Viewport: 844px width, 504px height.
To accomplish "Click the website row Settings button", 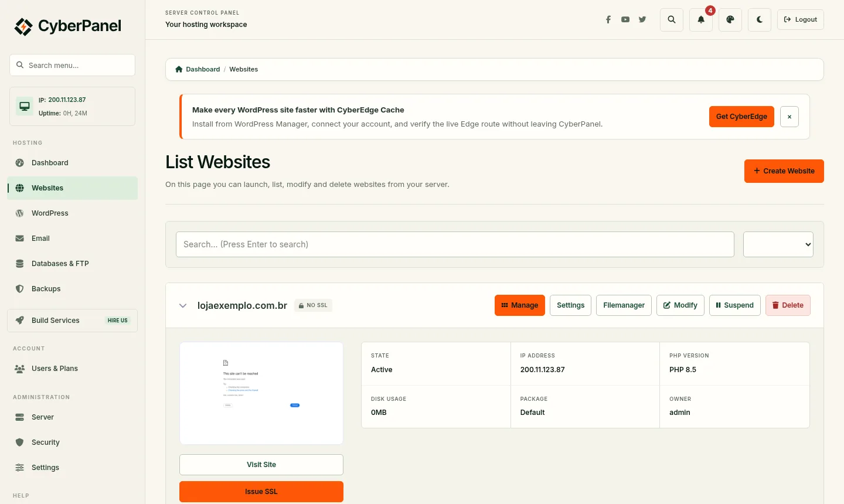I will coord(570,305).
